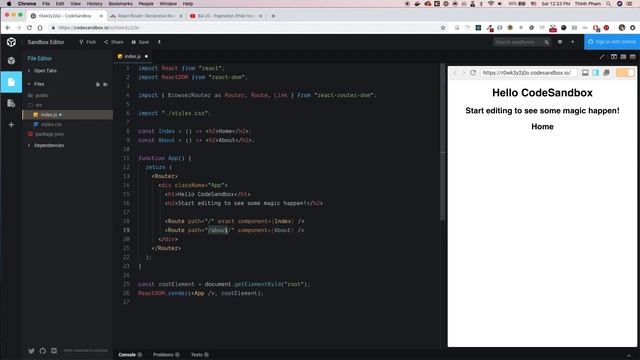Open the Chrome File menu
Image resolution: width=640 pixels, height=360 pixels.
[x=46, y=4]
